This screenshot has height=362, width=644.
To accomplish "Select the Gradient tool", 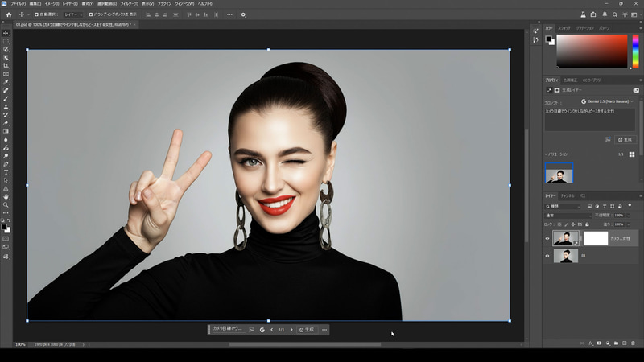I will (6, 132).
